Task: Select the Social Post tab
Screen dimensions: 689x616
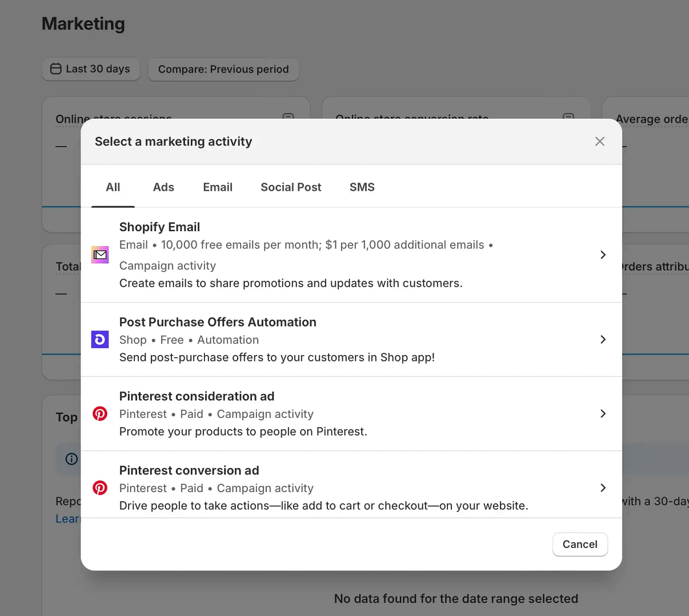Action: click(x=291, y=187)
